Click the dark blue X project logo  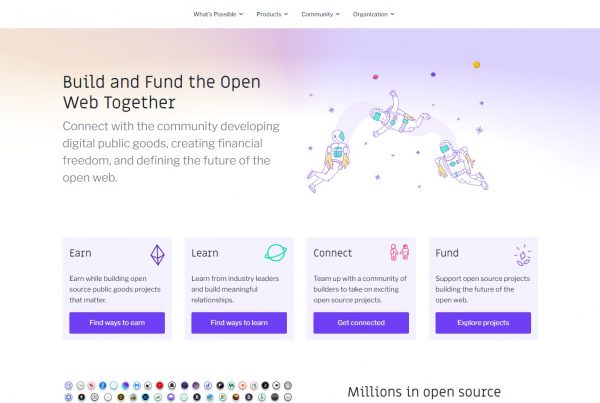(x=145, y=397)
